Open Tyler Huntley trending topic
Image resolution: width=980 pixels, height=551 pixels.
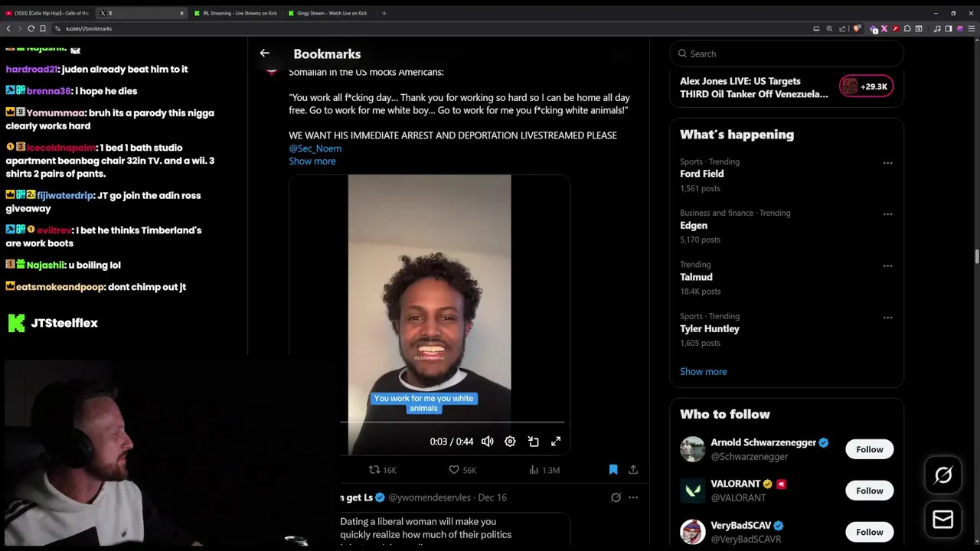[710, 329]
